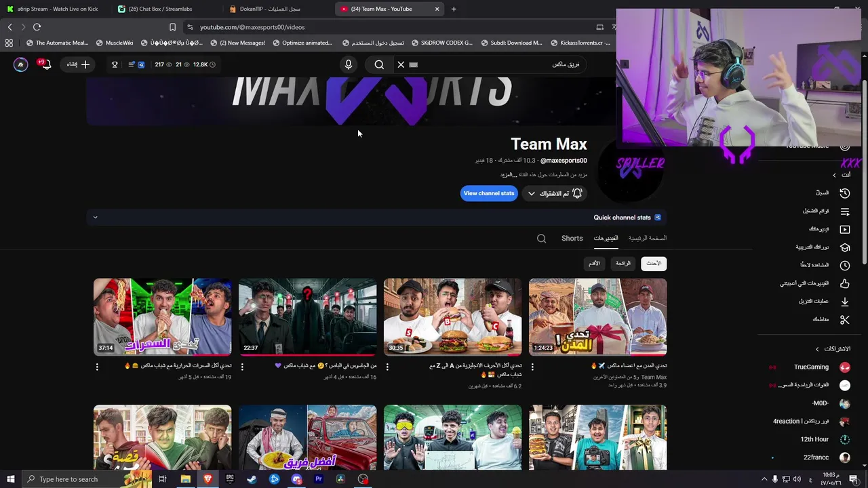Open the burger alphabet challenge video thumbnail

click(453, 317)
